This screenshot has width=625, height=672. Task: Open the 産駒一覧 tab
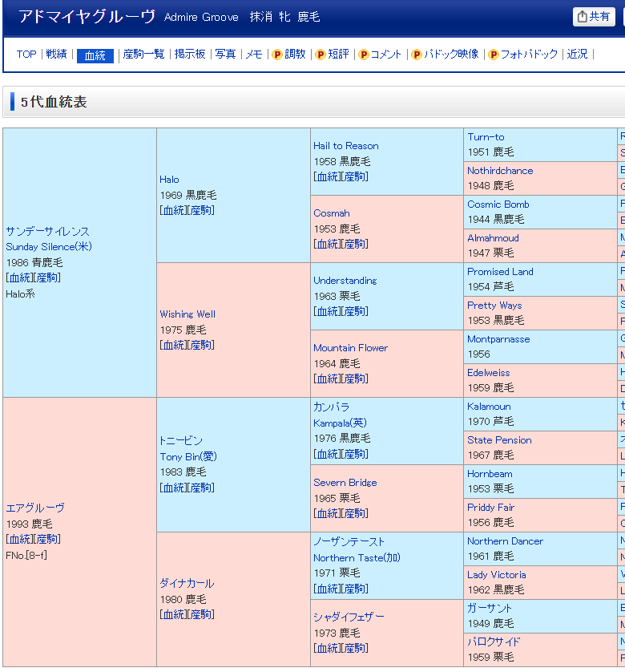143,55
